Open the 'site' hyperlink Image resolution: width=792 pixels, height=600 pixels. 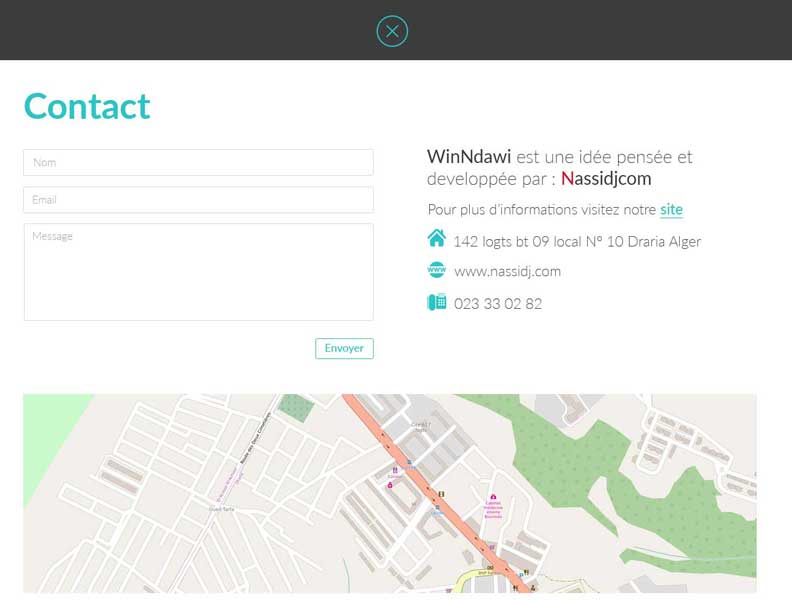671,210
